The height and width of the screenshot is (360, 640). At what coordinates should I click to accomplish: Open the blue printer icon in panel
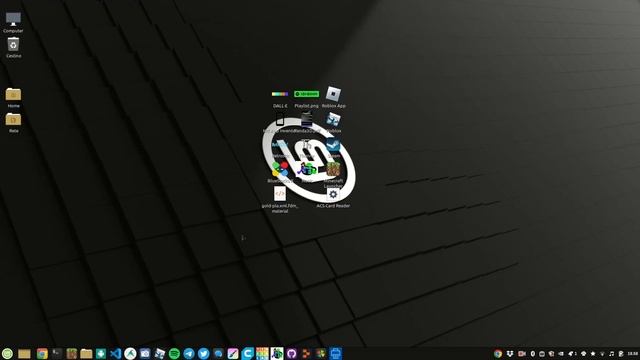[336, 353]
